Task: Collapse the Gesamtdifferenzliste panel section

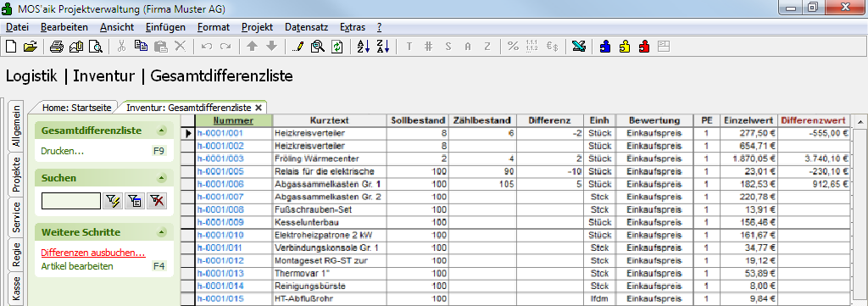Action: (x=161, y=131)
